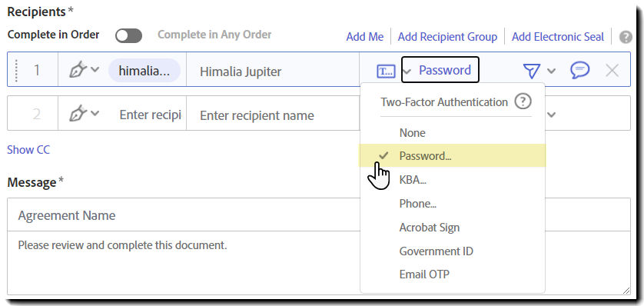Toggle the Complete in Order switch
644x306 pixels.
tap(128, 35)
